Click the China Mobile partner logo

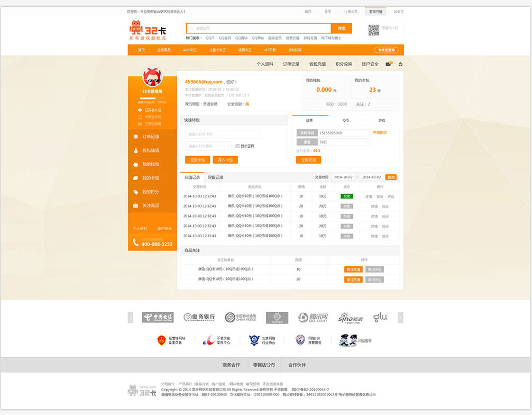tap(241, 317)
